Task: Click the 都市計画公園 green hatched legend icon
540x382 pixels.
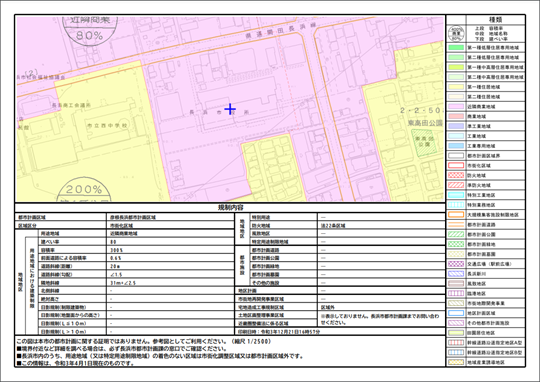Action: 456,234
